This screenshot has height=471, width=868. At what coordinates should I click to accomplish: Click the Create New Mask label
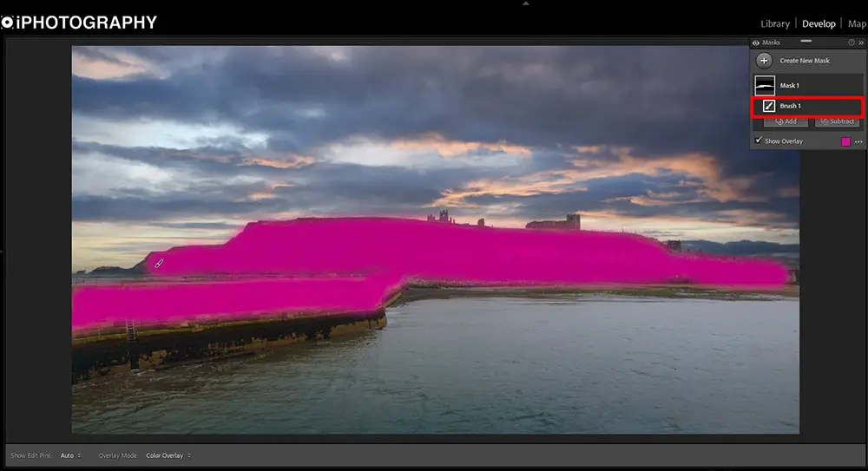coord(805,61)
